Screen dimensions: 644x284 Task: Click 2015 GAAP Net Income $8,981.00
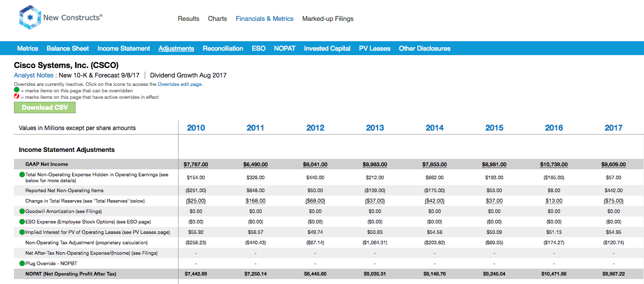(494, 164)
